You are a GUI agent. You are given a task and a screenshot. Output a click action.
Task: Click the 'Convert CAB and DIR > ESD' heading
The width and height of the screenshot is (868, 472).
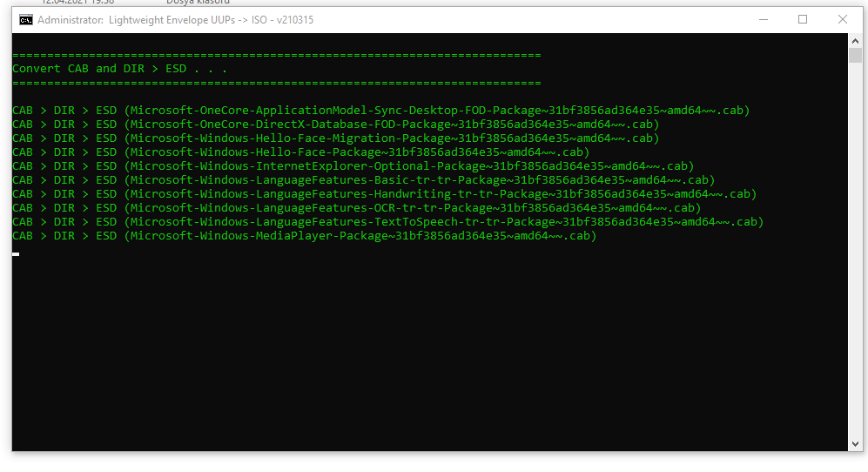point(119,69)
